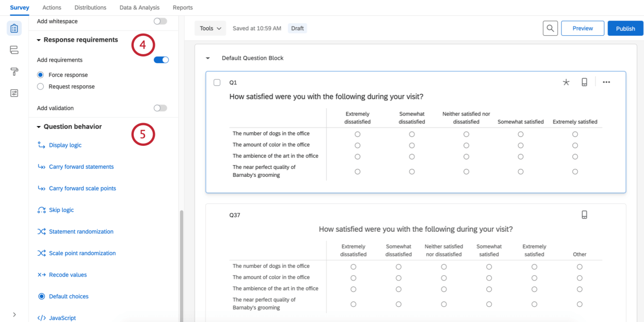Enable the Add validation toggle
Screen dimensions: 644x322
[x=160, y=108]
